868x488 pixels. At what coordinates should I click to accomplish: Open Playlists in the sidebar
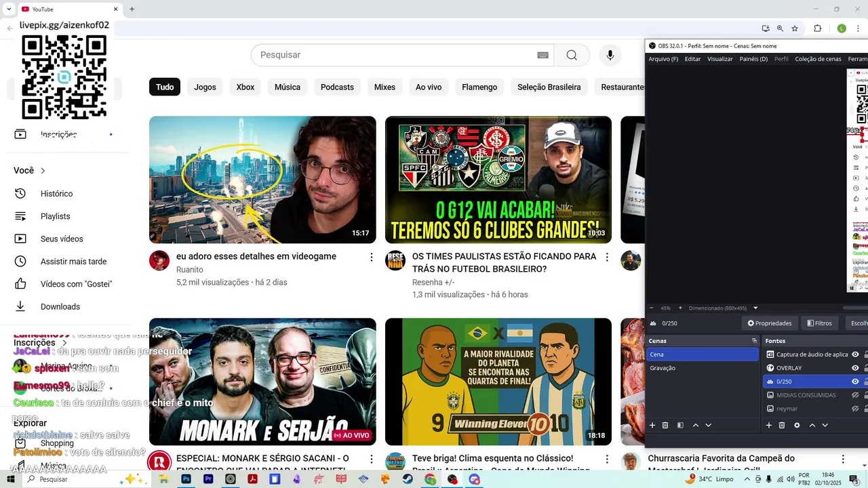pyautogui.click(x=55, y=216)
